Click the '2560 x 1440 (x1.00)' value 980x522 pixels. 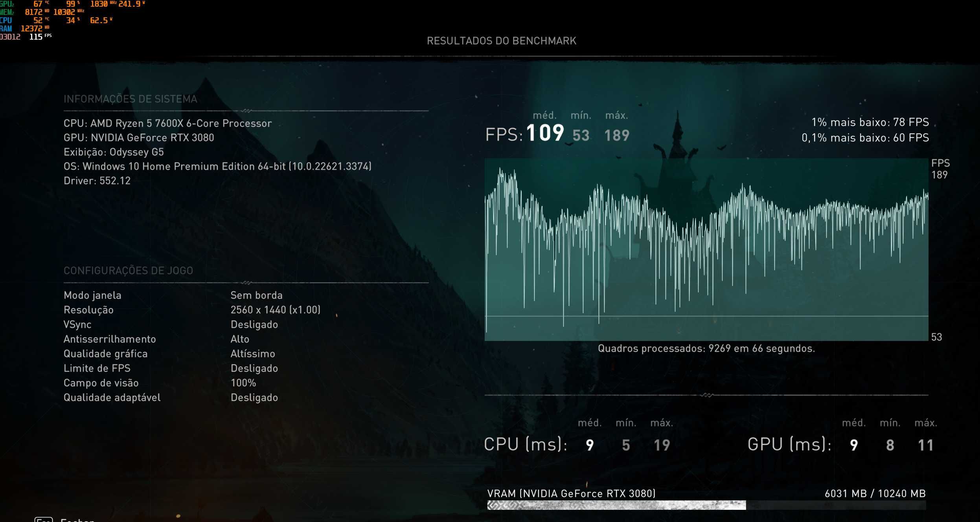click(276, 310)
